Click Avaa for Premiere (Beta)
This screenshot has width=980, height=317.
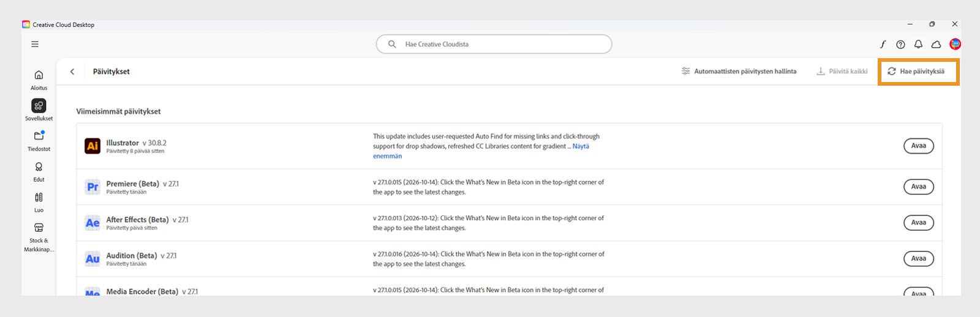[918, 187]
